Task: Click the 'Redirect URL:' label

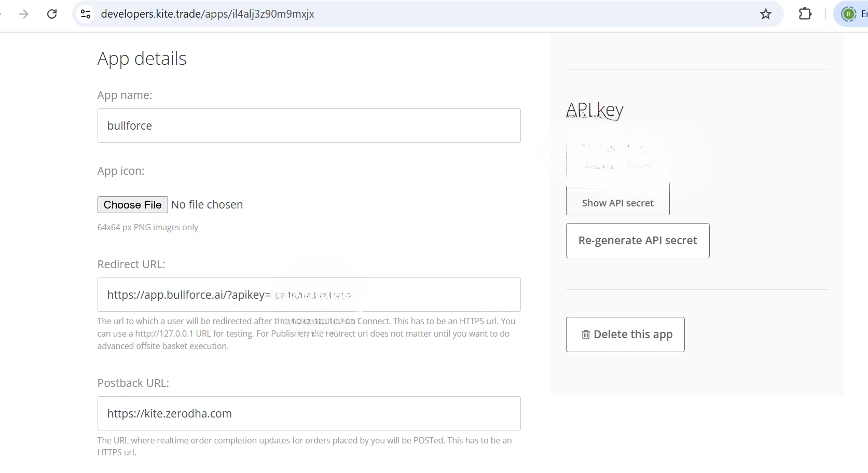Action: [x=131, y=264]
